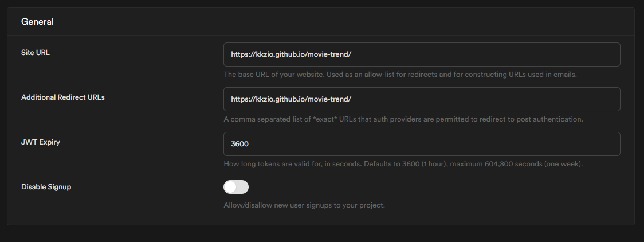Click the movie-trend URL text in Site URL
This screenshot has height=242, width=644.
[x=290, y=54]
